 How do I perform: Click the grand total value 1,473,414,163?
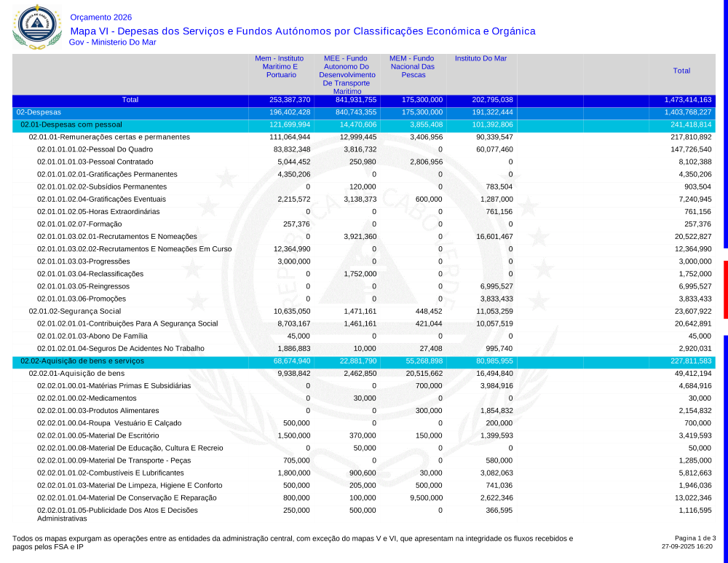coord(687,100)
